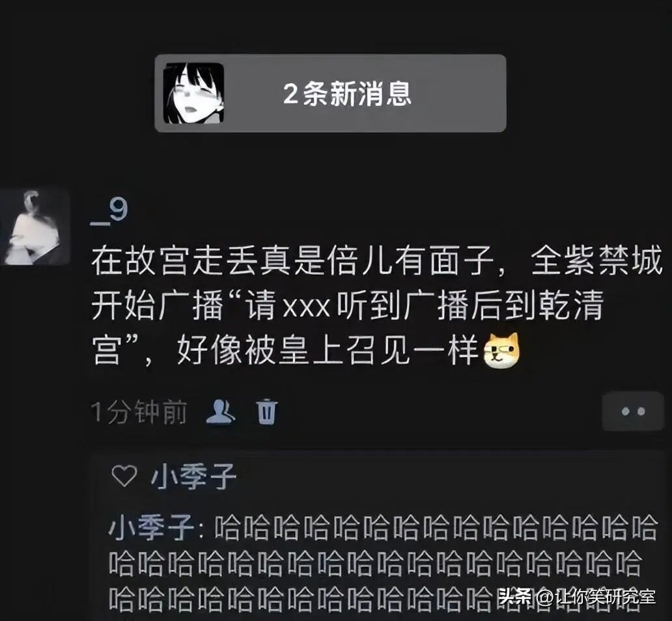Delete the post with the trash icon

[266, 412]
